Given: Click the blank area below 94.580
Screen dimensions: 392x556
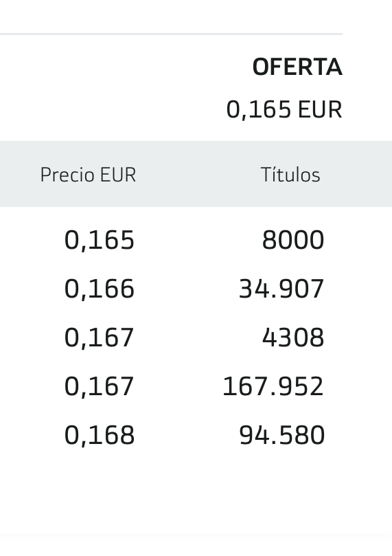Looking at the screenshot, I should [x=282, y=496].
